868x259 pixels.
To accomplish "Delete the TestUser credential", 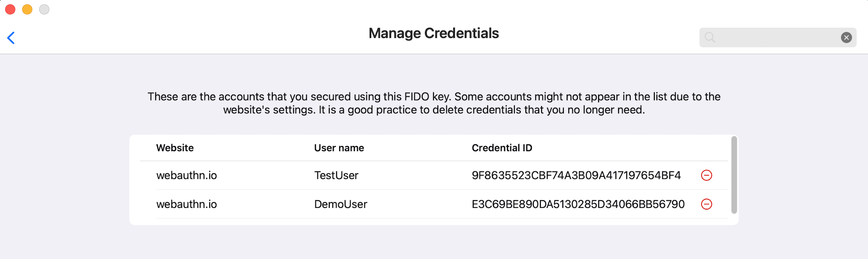I will coord(706,175).
